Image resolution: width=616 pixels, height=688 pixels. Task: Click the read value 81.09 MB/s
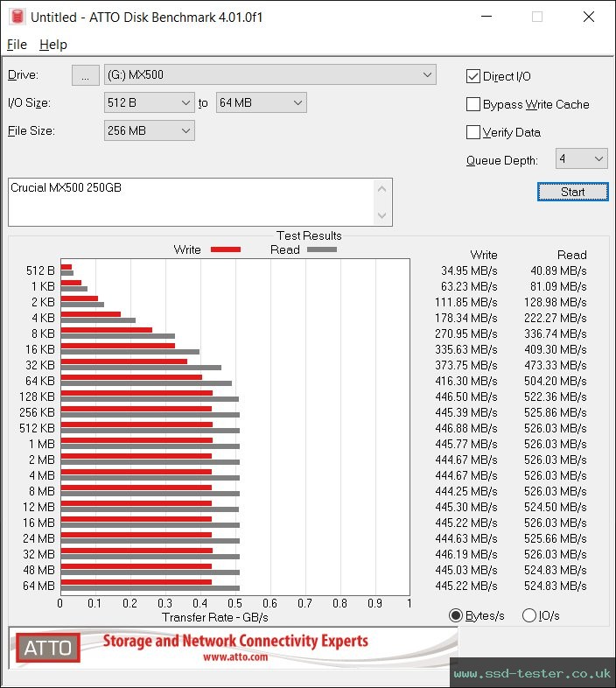pos(558,286)
